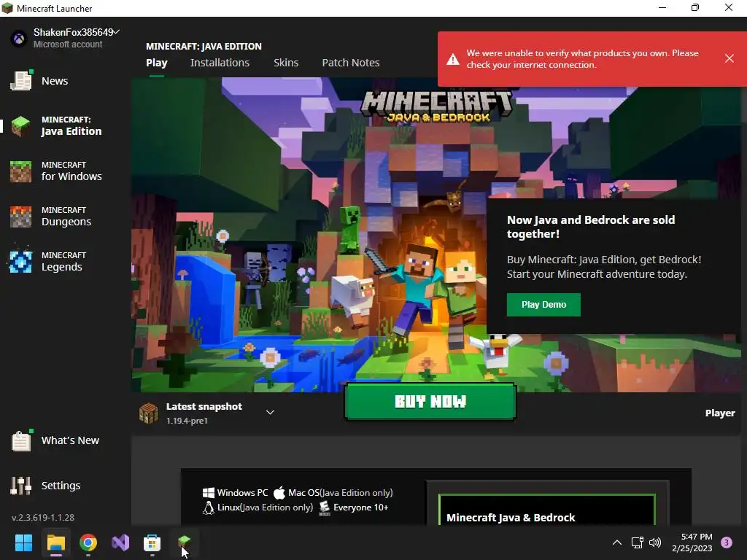Viewport: 747px width, 560px height.
Task: Open Settings sliders icon
Action: click(x=21, y=486)
